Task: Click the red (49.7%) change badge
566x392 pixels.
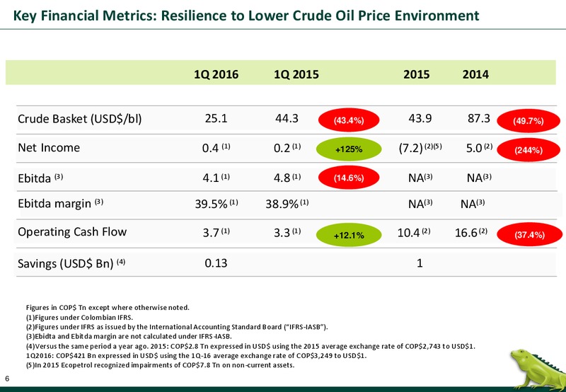Action: (x=529, y=121)
